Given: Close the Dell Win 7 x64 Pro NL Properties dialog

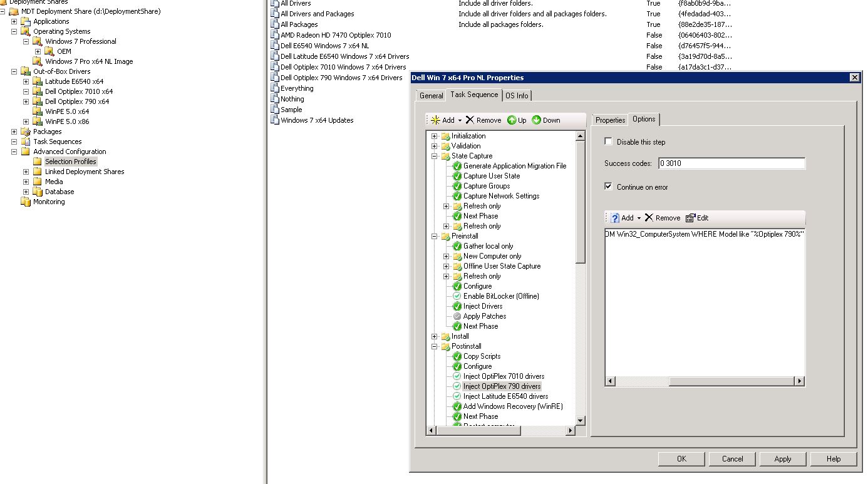Looking at the screenshot, I should (854, 78).
